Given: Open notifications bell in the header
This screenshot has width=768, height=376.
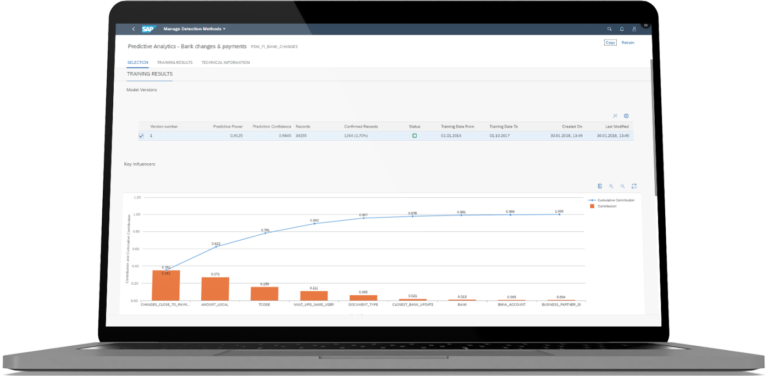Looking at the screenshot, I should click(622, 29).
